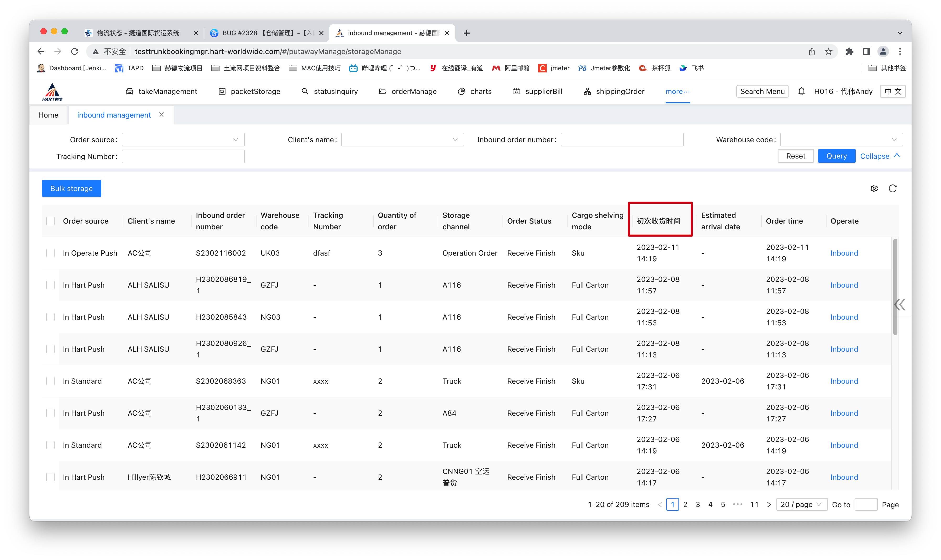Tick the checkbox for order H2302085843

pyautogui.click(x=50, y=317)
